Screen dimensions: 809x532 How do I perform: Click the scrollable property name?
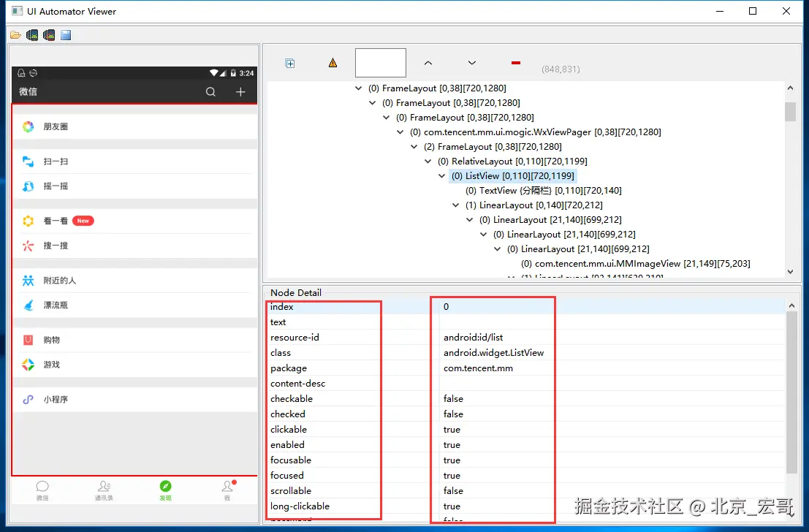291,491
